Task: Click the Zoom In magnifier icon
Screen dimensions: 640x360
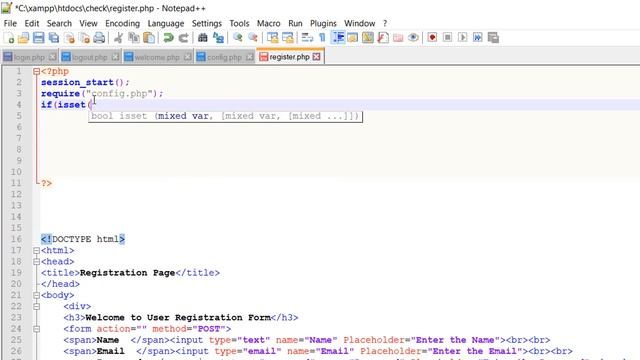Action: click(237, 38)
